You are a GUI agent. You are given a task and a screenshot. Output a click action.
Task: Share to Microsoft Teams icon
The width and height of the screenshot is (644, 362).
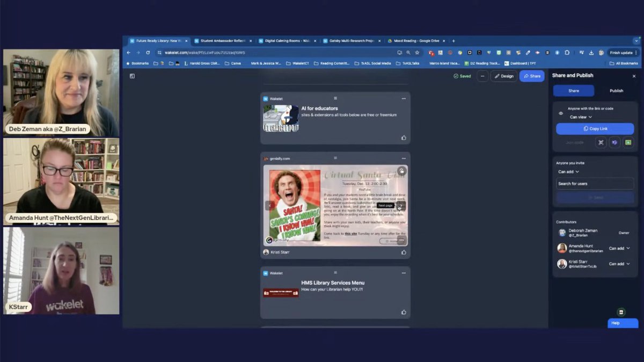pyautogui.click(x=614, y=142)
